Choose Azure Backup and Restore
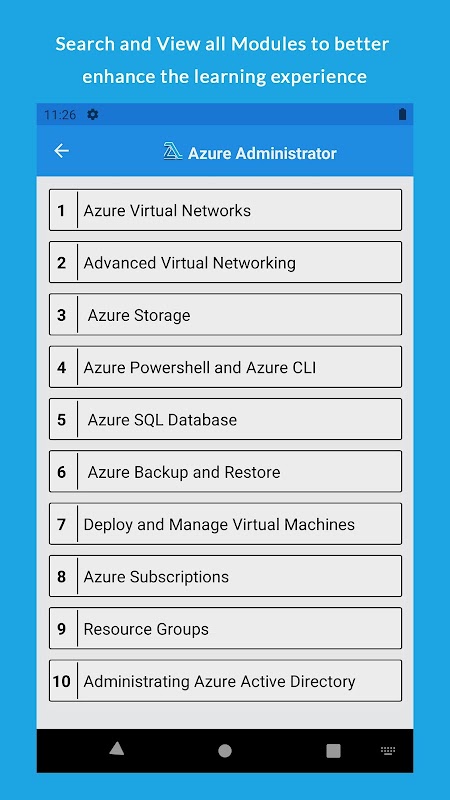The image size is (450, 800). coord(226,471)
